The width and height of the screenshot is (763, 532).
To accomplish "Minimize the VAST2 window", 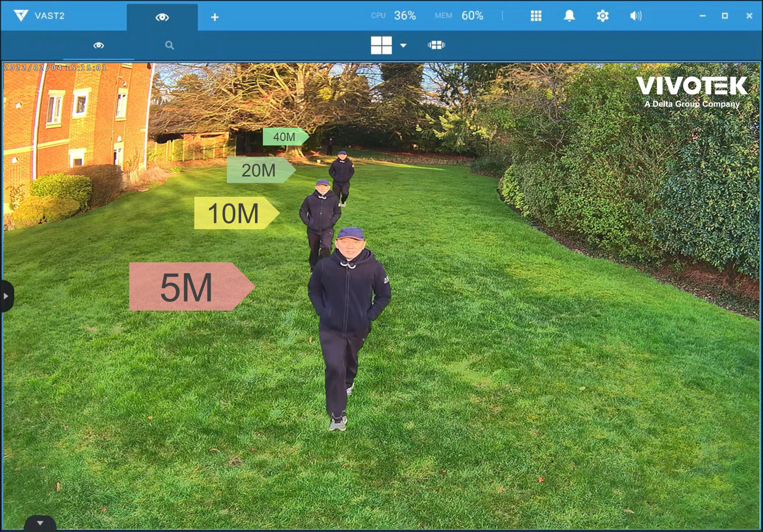I will coord(702,16).
